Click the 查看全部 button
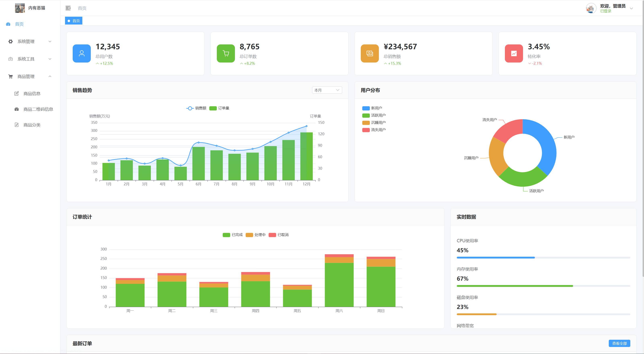 click(619, 343)
